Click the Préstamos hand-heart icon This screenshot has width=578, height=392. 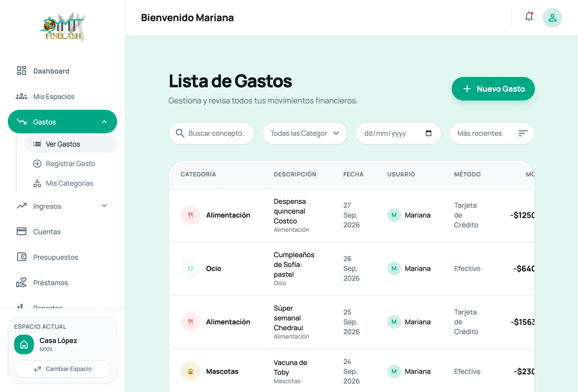click(x=22, y=283)
